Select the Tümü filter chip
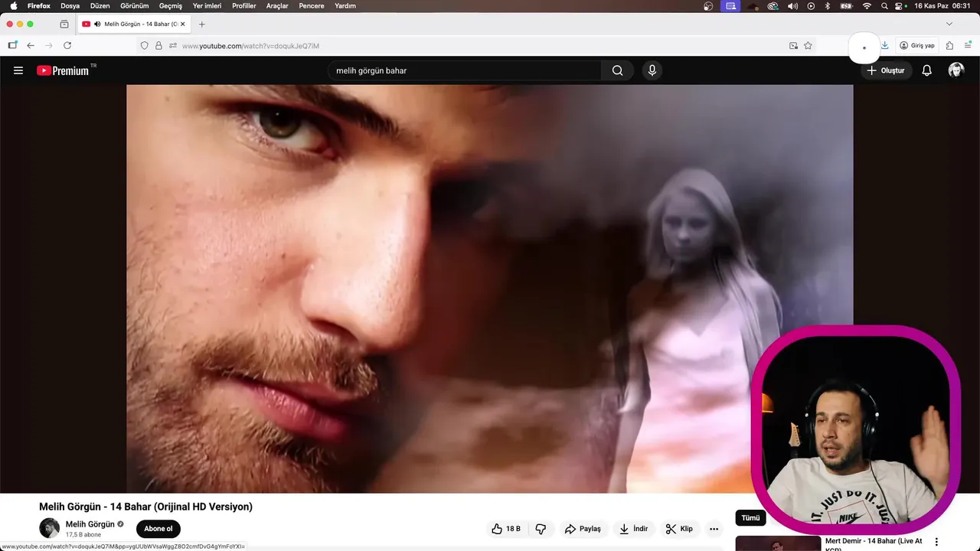980x551 pixels. (x=751, y=518)
